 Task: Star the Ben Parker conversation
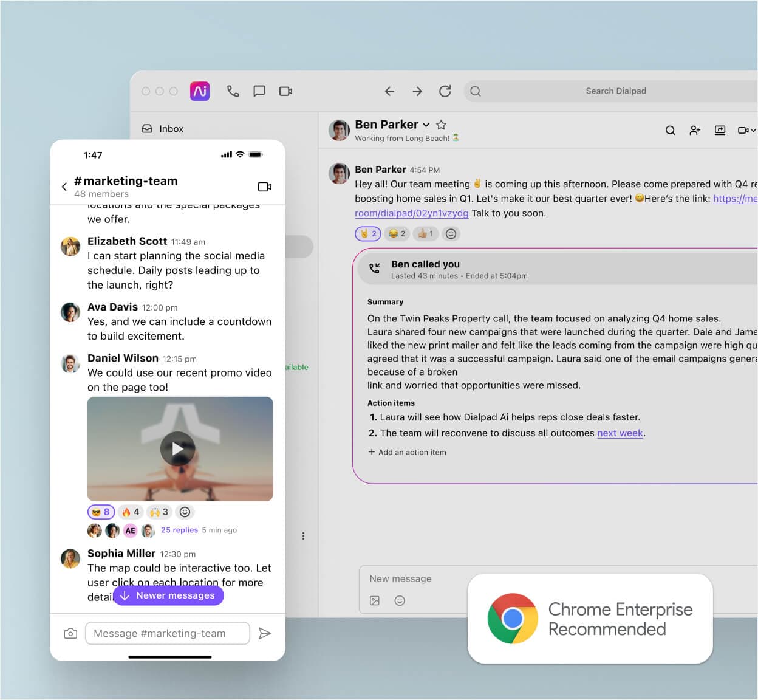coord(441,125)
